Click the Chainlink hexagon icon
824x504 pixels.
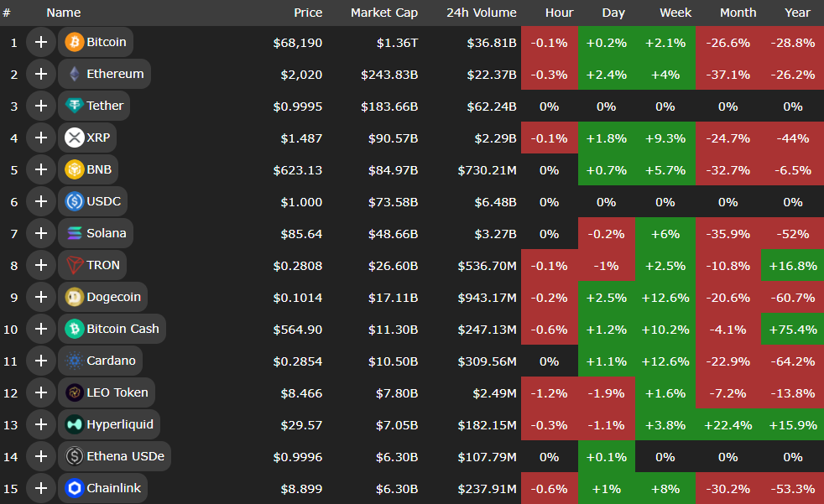74,488
